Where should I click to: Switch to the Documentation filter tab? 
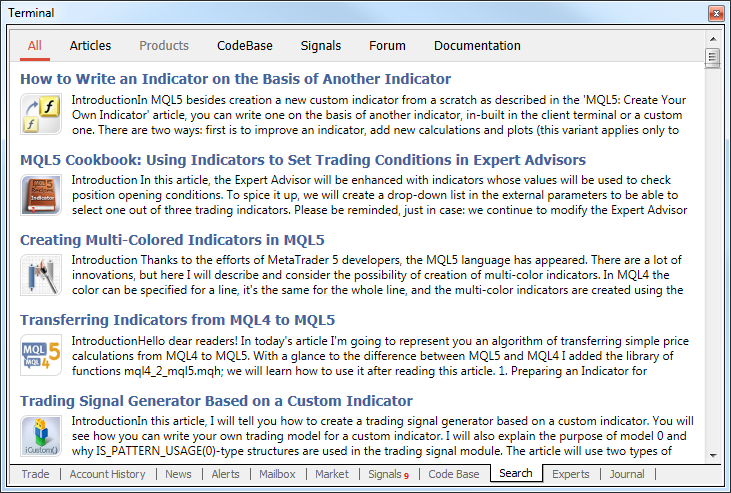477,46
